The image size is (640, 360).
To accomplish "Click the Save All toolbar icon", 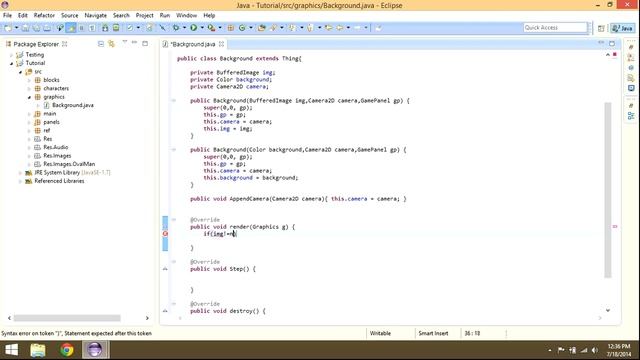I will coord(36,28).
